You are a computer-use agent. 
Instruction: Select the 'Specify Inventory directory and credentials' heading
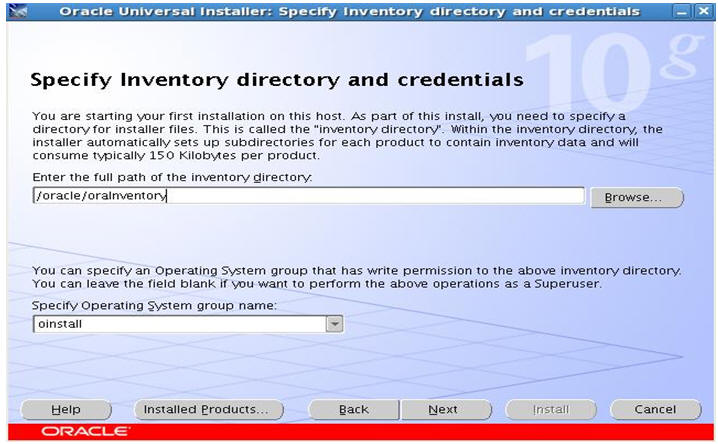coord(277,80)
